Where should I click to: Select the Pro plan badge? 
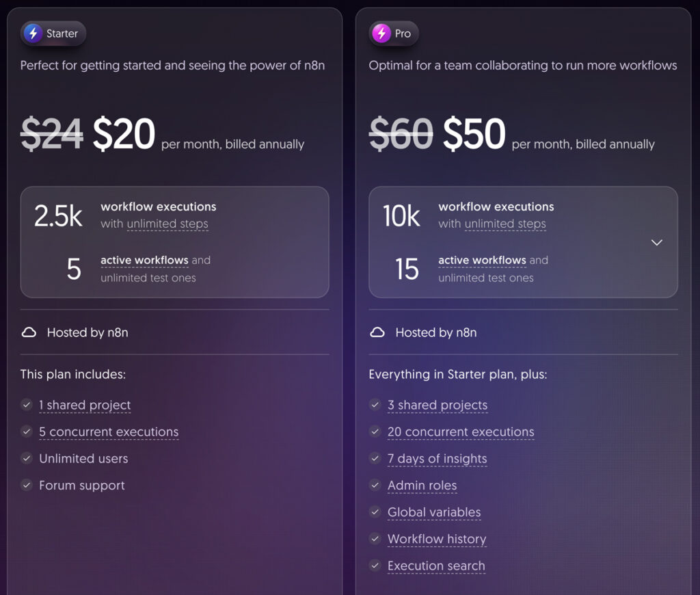394,34
